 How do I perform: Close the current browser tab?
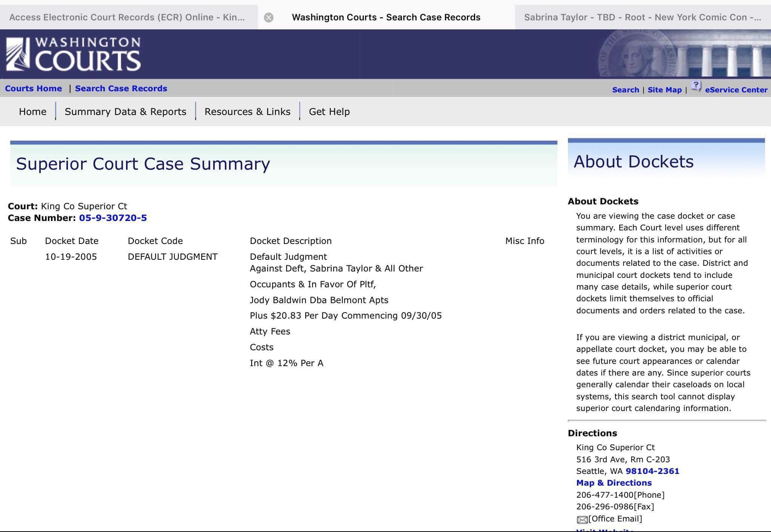(x=268, y=18)
